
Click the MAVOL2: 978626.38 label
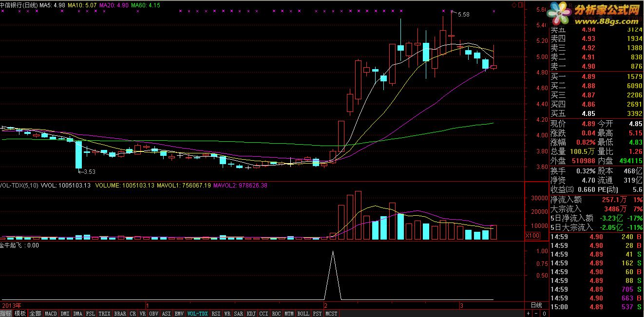click(x=240, y=186)
